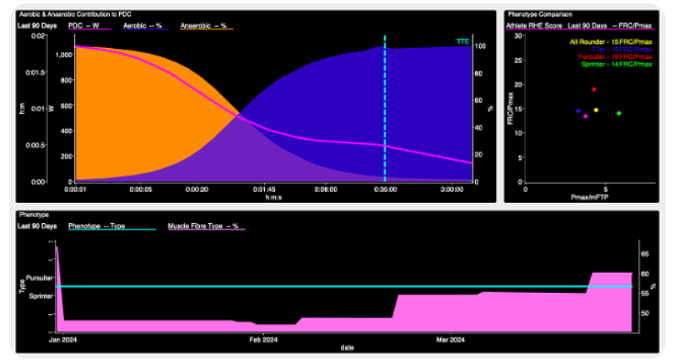Viewport: 675px width, 362px height.
Task: Click the '-- FRC/Pmax' legend label
Action: click(x=632, y=26)
